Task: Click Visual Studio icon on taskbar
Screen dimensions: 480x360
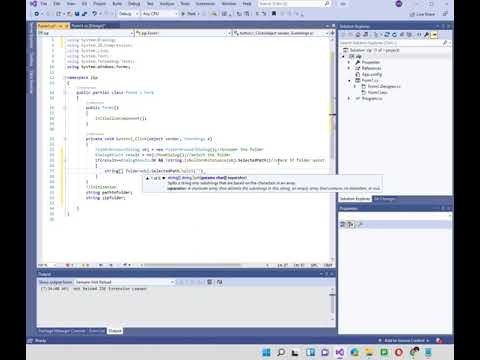Action: [x=340, y=352]
